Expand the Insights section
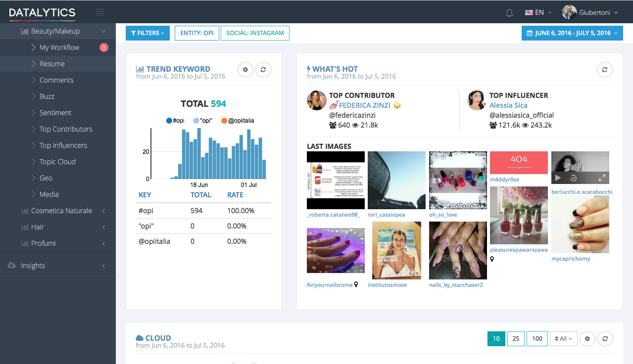The image size is (633, 364). click(x=103, y=266)
